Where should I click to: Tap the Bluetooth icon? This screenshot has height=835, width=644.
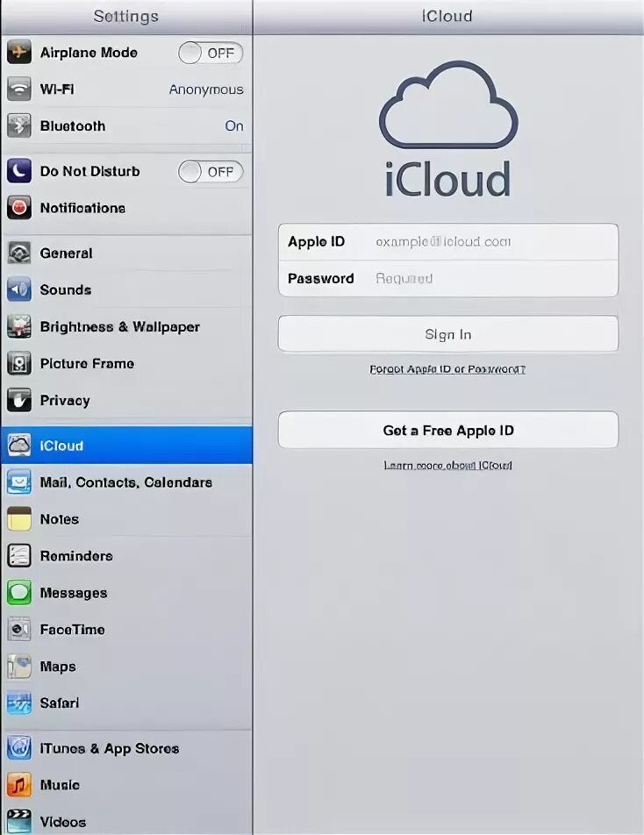click(x=19, y=125)
